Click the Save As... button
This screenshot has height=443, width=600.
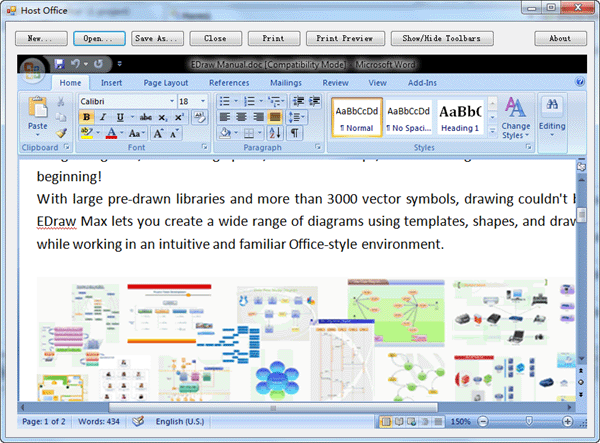click(157, 38)
